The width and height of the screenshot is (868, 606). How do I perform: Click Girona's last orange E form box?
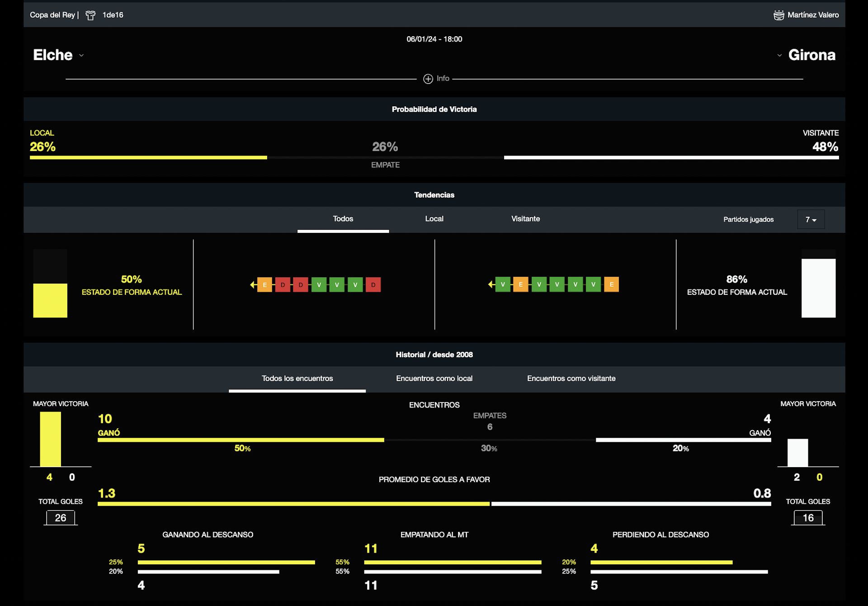click(612, 284)
